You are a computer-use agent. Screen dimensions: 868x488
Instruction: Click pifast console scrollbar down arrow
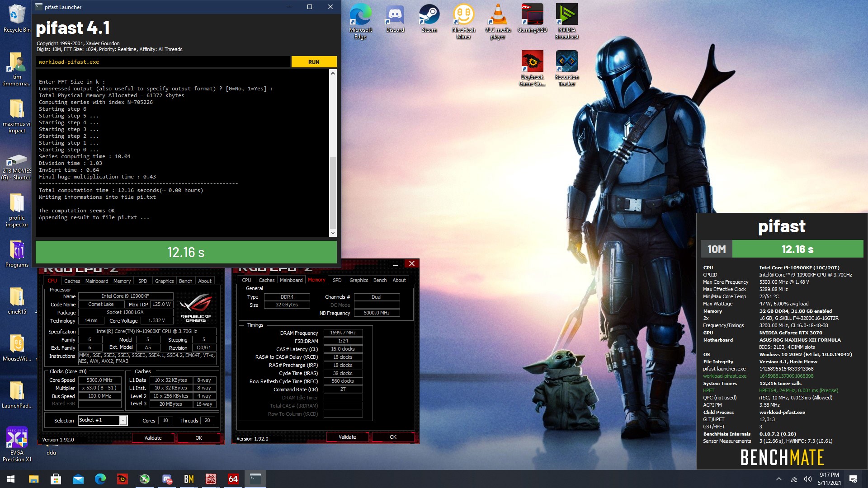[x=333, y=233]
